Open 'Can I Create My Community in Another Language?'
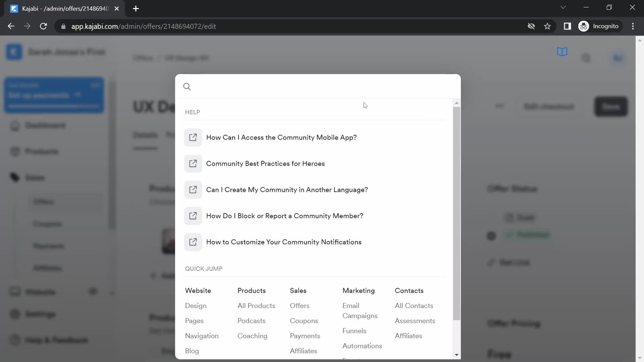Viewport: 644px width, 362px height. (287, 190)
